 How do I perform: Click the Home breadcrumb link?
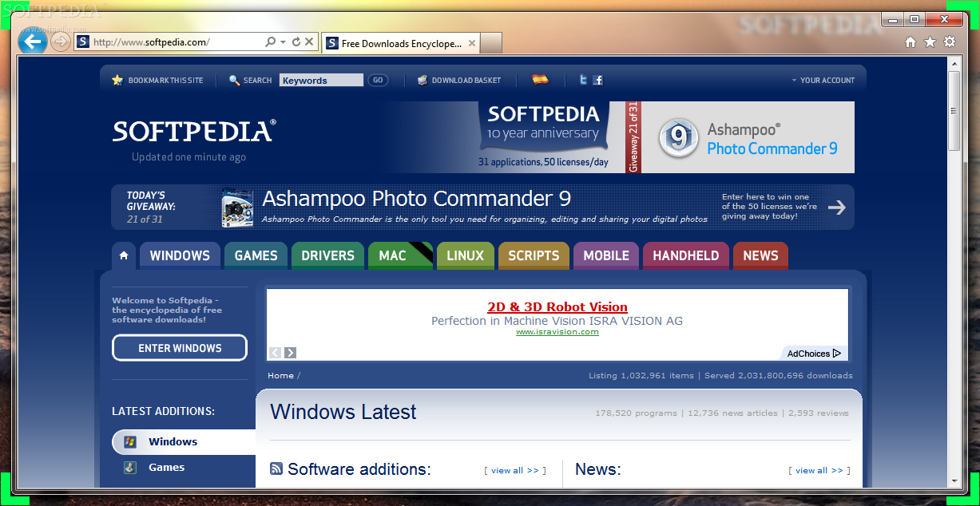280,375
